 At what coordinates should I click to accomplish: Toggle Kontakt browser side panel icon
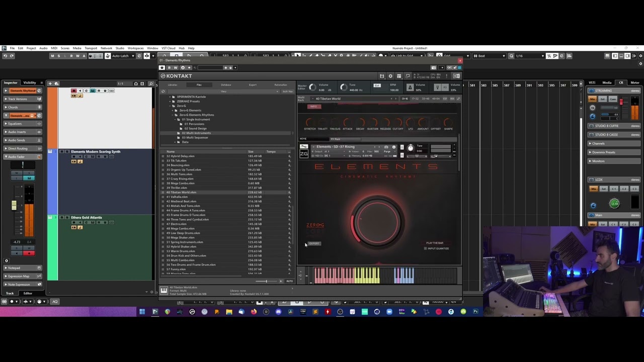(456, 76)
